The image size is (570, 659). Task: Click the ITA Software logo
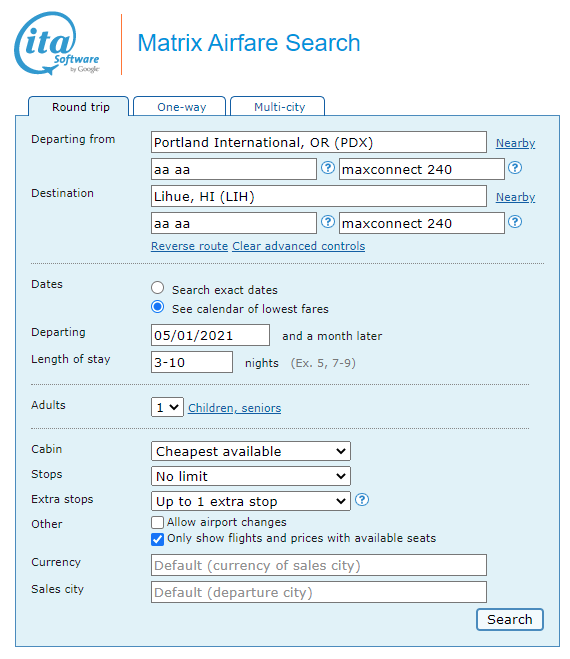(x=57, y=43)
